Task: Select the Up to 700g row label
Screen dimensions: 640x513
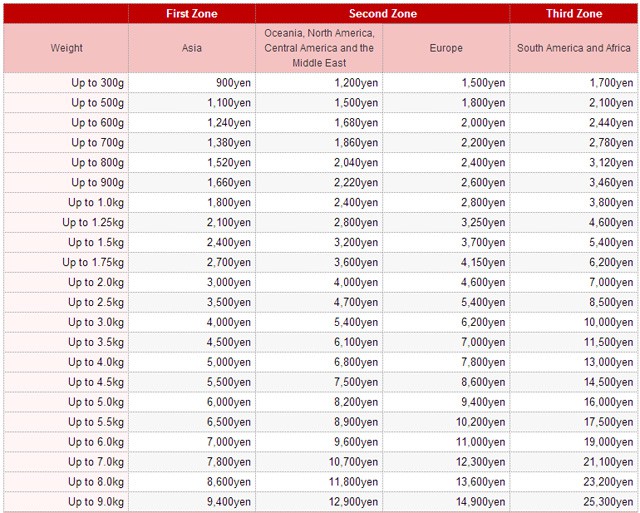Action: click(x=98, y=143)
